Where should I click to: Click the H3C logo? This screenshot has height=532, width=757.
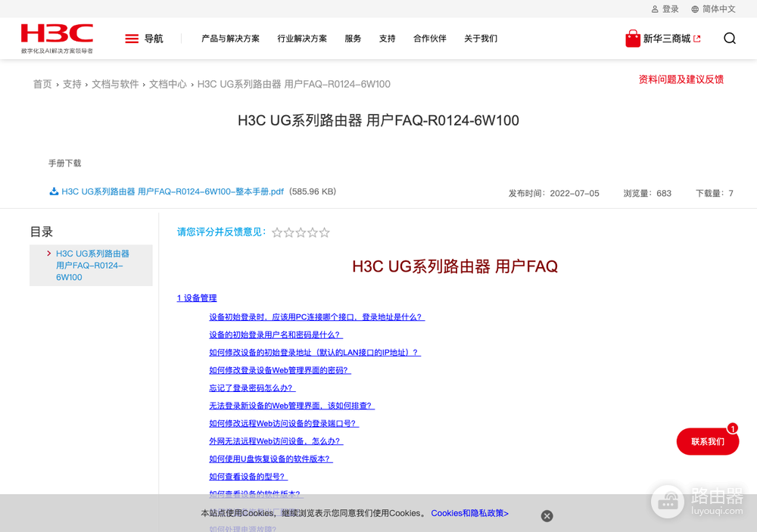tap(57, 38)
